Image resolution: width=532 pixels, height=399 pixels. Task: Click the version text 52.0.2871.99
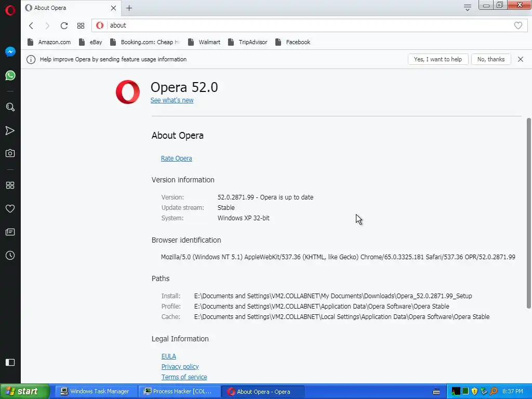pos(236,197)
